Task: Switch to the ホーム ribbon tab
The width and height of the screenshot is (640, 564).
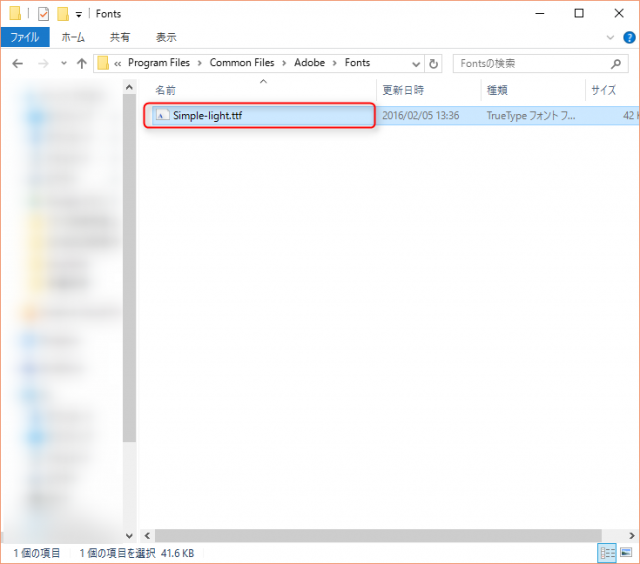Action: click(x=73, y=37)
